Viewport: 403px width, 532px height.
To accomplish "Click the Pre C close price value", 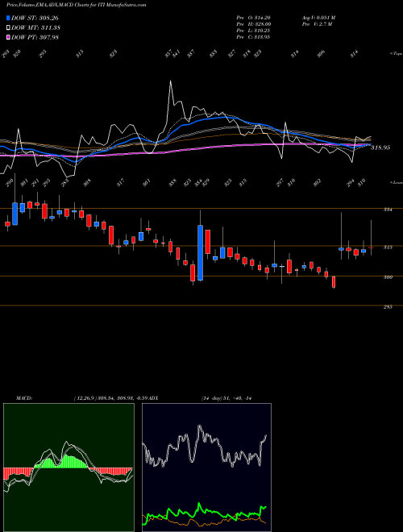I will (x=253, y=37).
